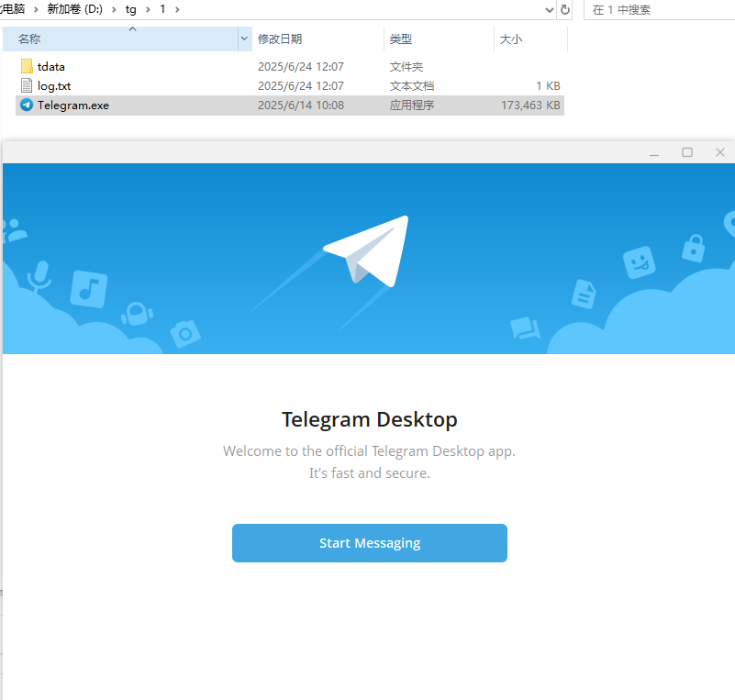
Task: Click the Start Messaging button
Action: (370, 542)
